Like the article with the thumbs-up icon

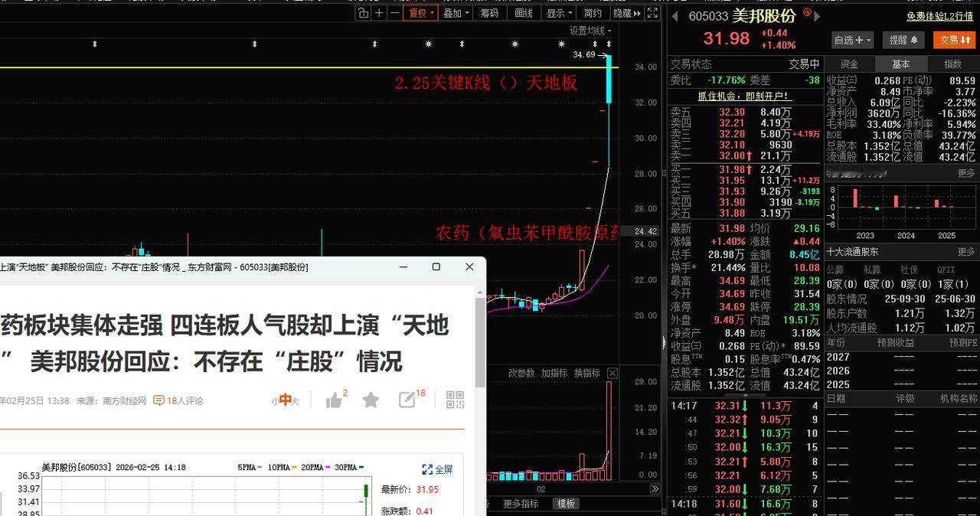[333, 400]
